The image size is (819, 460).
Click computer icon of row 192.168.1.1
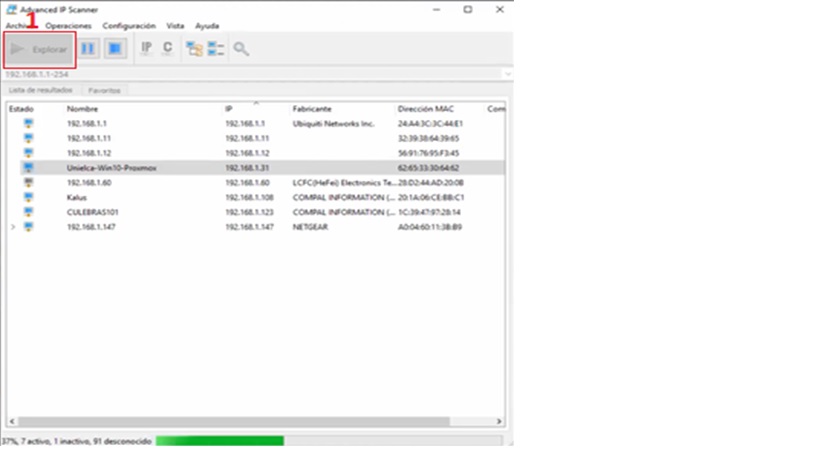click(29, 124)
